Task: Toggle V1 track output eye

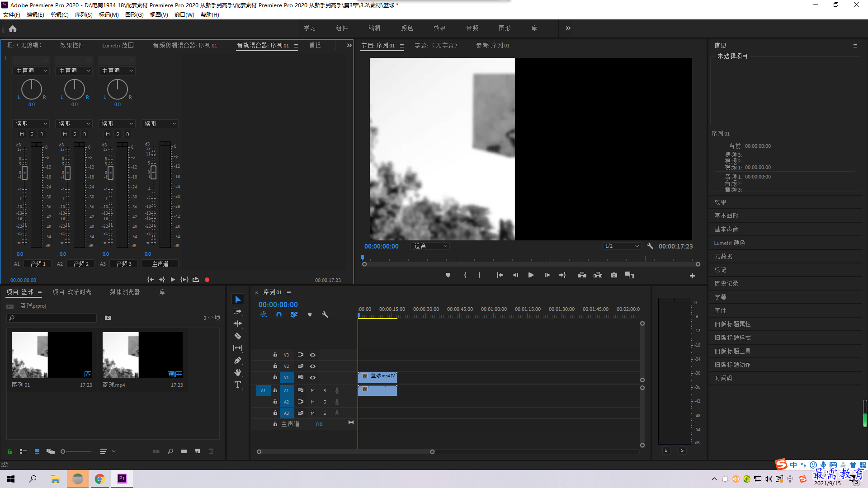Action: 312,377
